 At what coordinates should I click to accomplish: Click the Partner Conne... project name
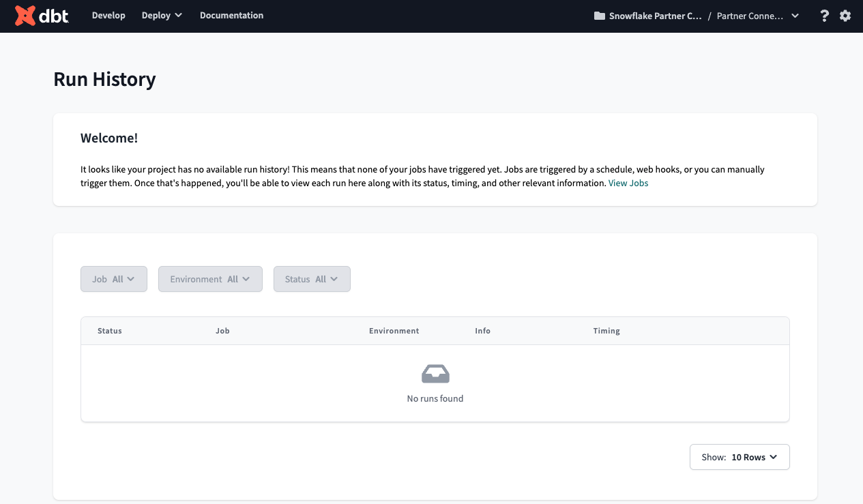(x=750, y=16)
